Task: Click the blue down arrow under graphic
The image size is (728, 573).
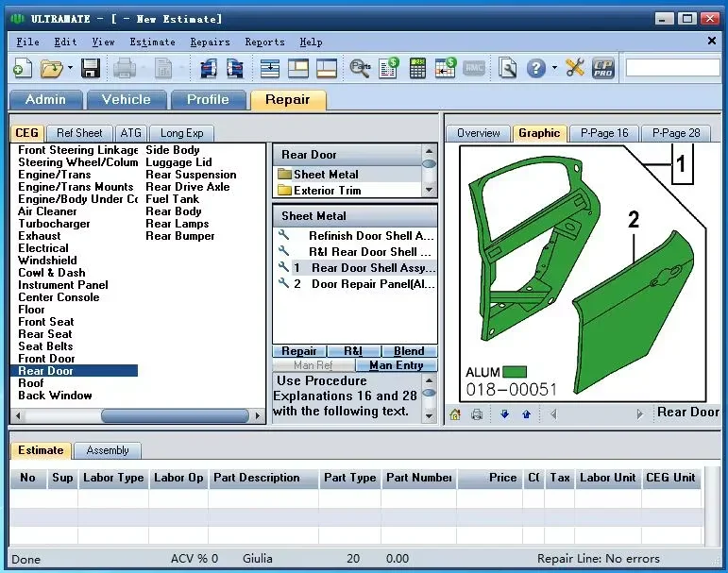Action: [x=505, y=413]
